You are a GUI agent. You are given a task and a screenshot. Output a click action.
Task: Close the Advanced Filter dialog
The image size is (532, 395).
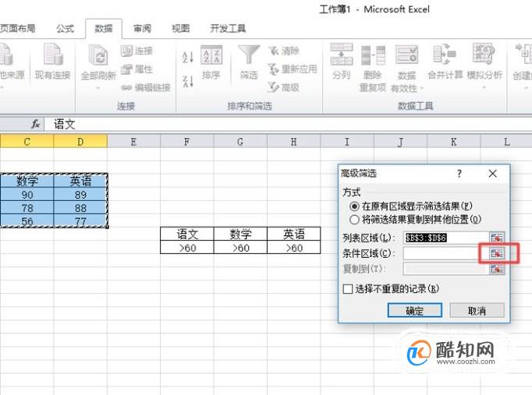(493, 174)
